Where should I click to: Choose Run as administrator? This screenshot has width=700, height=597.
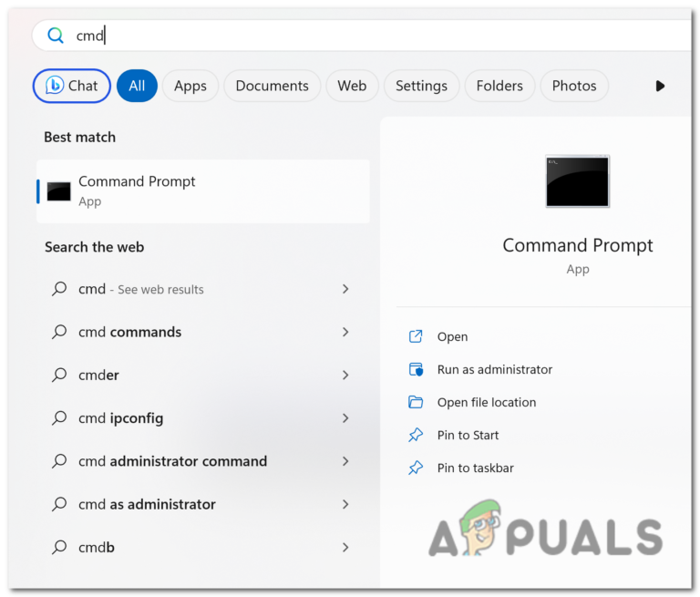495,369
